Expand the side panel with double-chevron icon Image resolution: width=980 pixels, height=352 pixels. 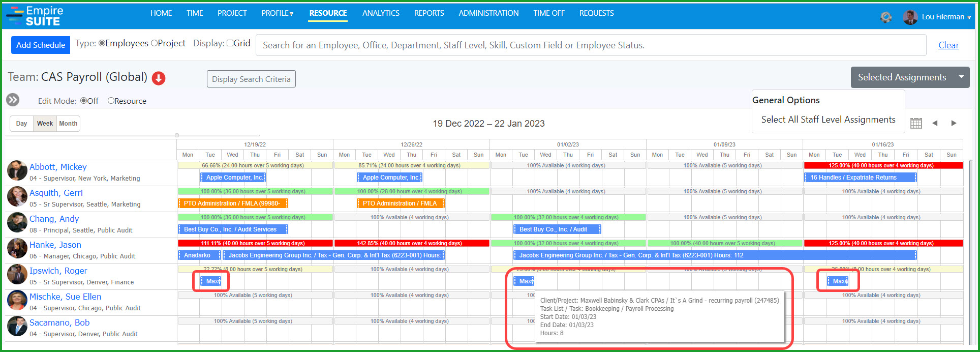(x=13, y=100)
